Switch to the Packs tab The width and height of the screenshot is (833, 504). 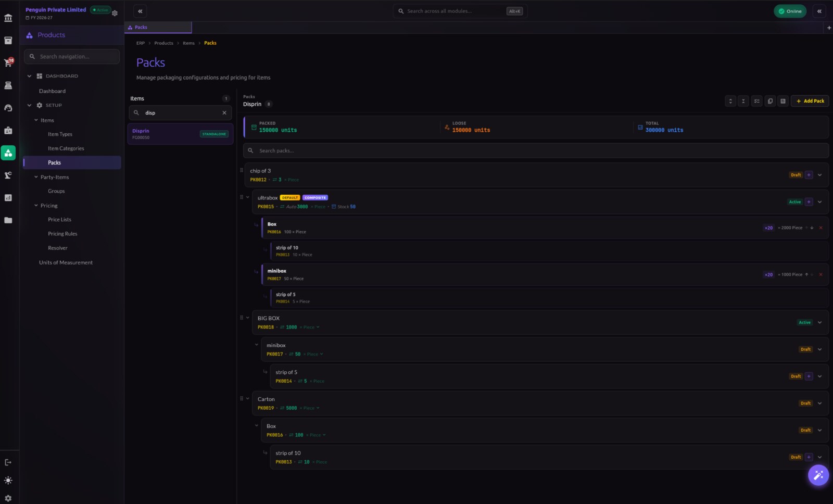158,27
